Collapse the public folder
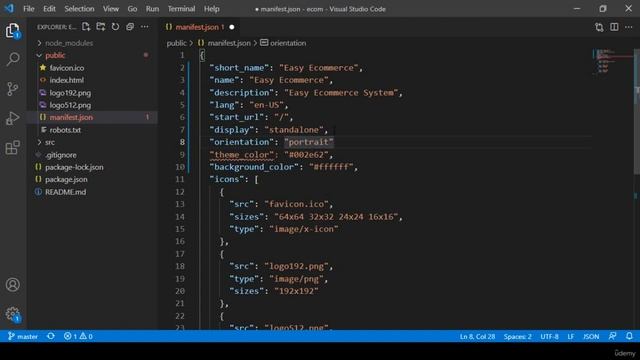 pyautogui.click(x=39, y=55)
